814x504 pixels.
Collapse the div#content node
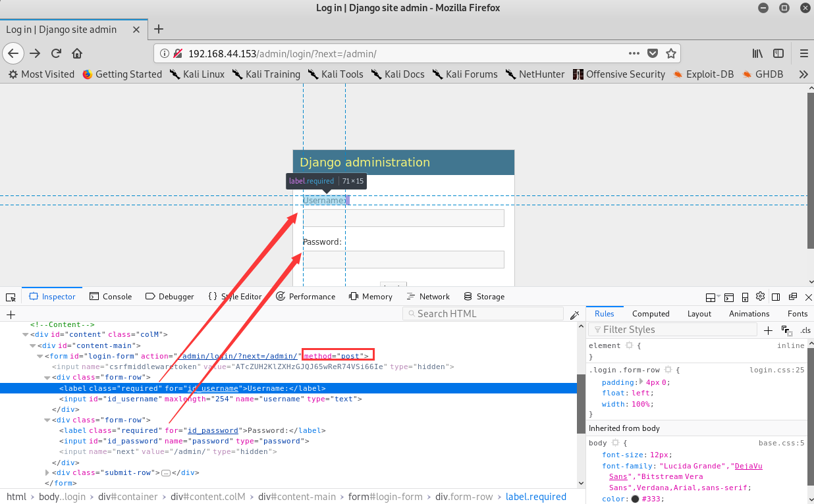[26, 335]
